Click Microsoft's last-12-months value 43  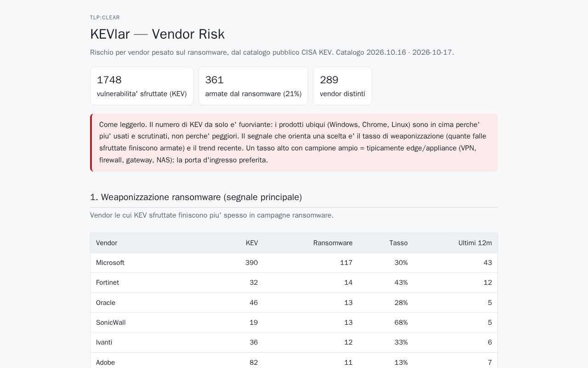[x=488, y=263]
